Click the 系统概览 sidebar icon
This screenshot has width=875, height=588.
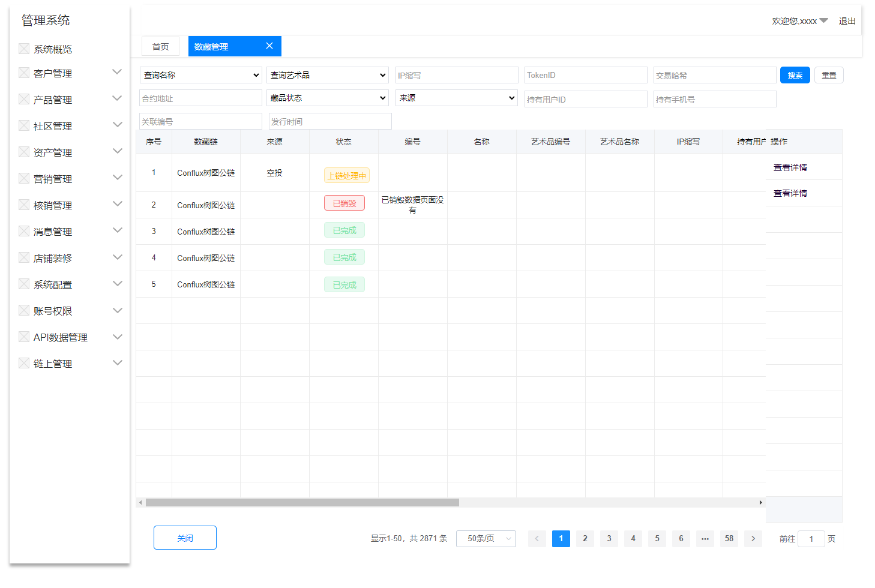(24, 49)
